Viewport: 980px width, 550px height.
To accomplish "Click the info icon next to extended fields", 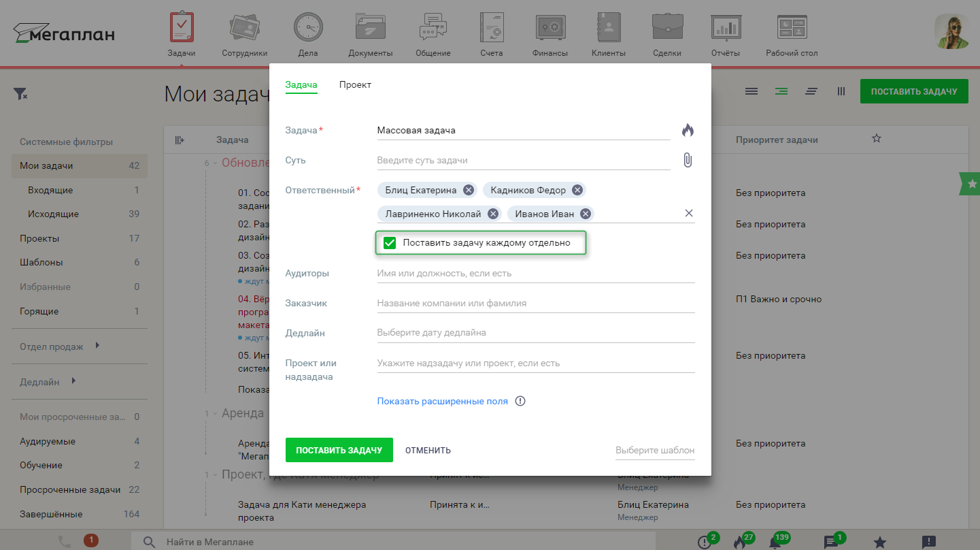I will pos(520,401).
